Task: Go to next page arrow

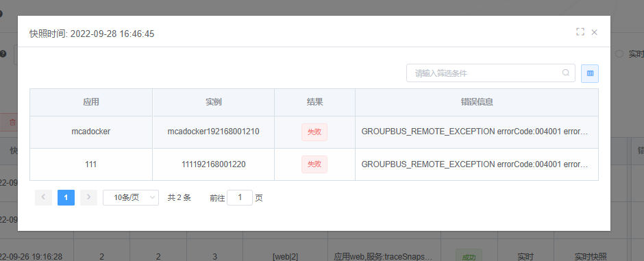Action: tap(88, 197)
